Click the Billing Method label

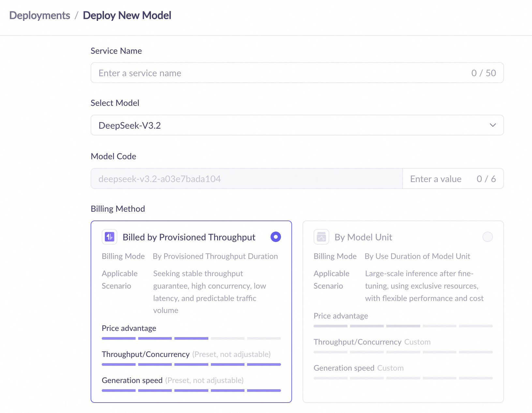pyautogui.click(x=118, y=209)
